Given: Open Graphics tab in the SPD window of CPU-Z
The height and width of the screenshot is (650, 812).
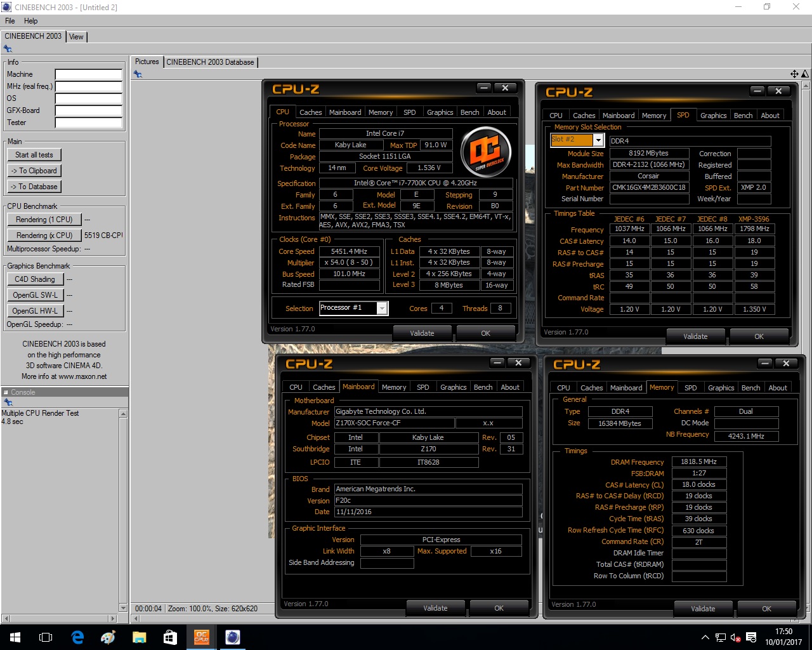Looking at the screenshot, I should click(713, 116).
